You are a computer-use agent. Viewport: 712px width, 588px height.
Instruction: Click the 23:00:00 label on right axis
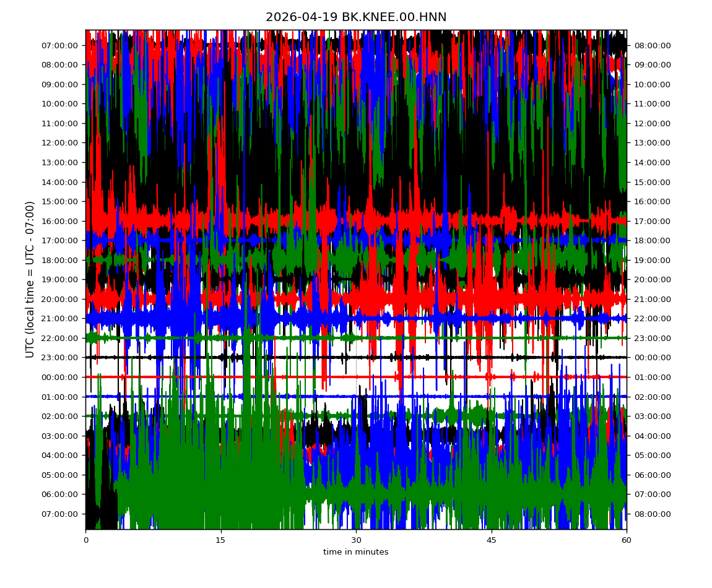tap(652, 338)
